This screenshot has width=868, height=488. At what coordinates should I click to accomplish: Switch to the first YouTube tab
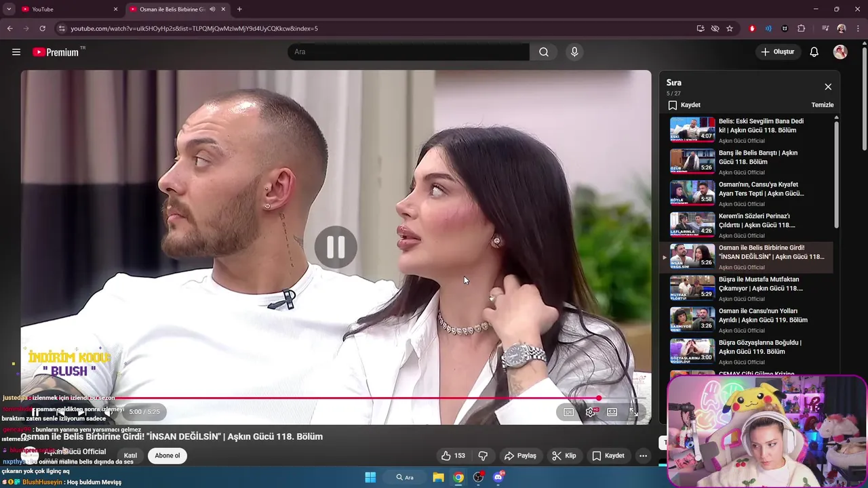(x=69, y=9)
